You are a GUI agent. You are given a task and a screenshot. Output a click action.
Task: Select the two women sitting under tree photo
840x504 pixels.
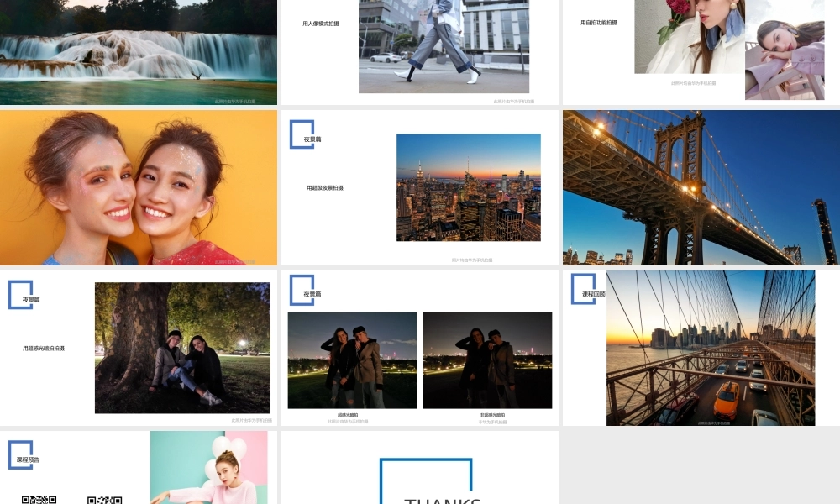click(182, 348)
